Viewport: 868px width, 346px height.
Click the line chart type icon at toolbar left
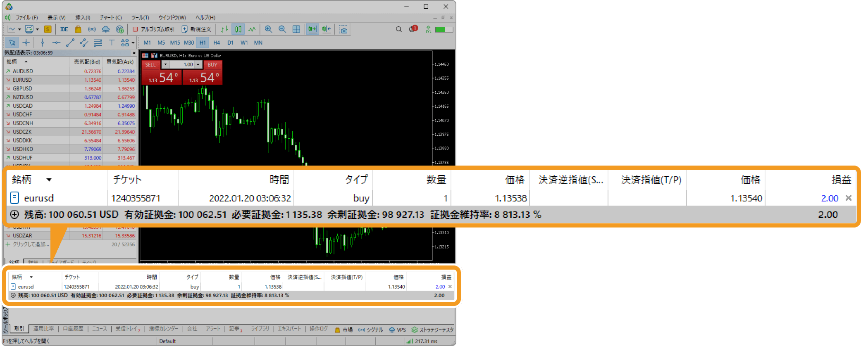(x=12, y=29)
